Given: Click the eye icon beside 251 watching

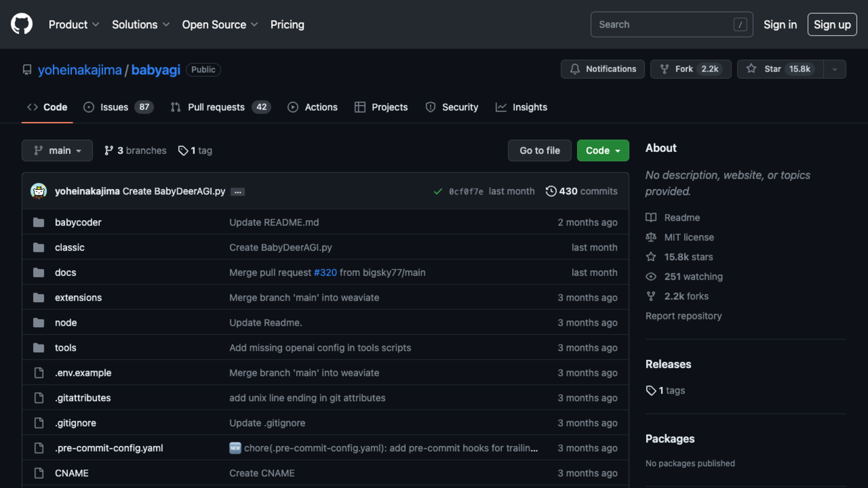Looking at the screenshot, I should point(651,277).
